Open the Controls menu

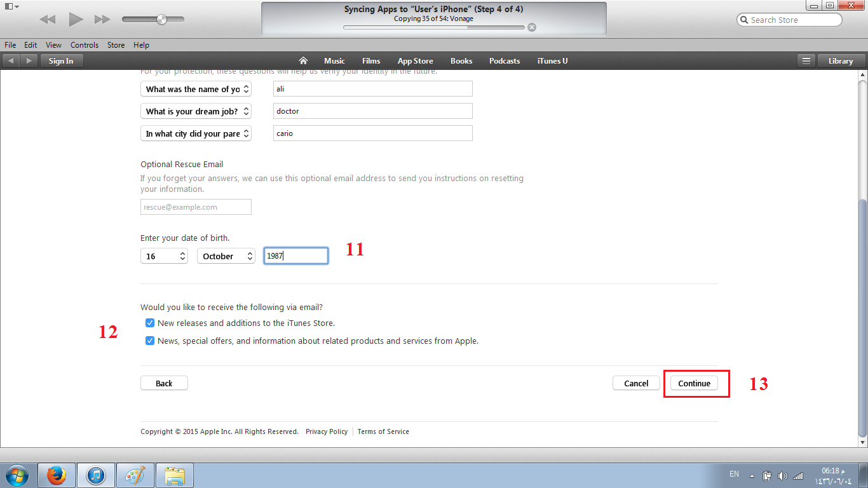85,45
